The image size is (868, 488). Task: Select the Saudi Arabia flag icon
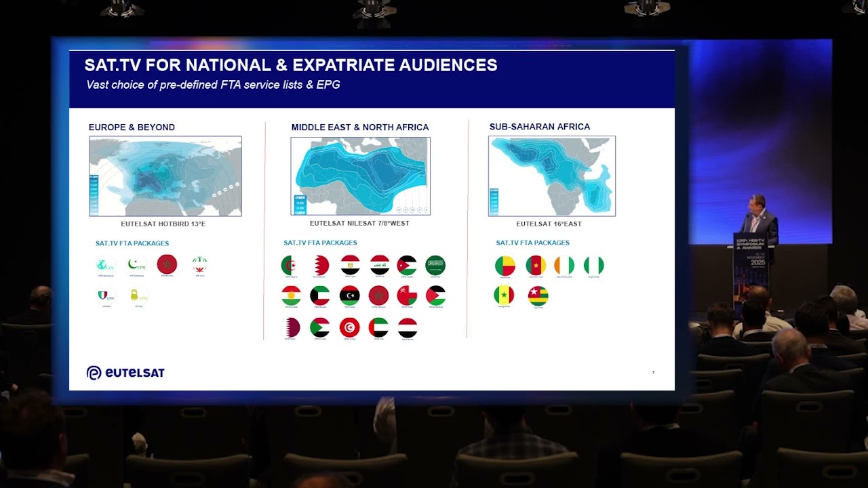(x=435, y=265)
